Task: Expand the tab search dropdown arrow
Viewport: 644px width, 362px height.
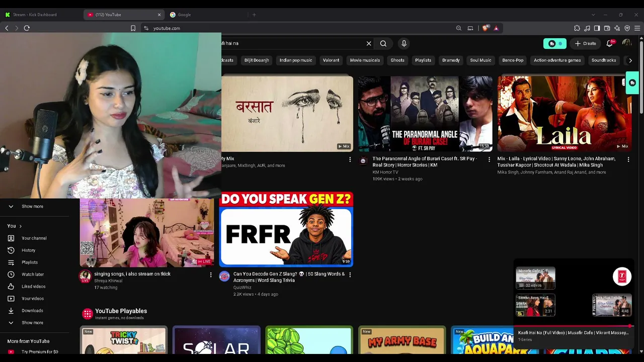Action: coord(593,15)
